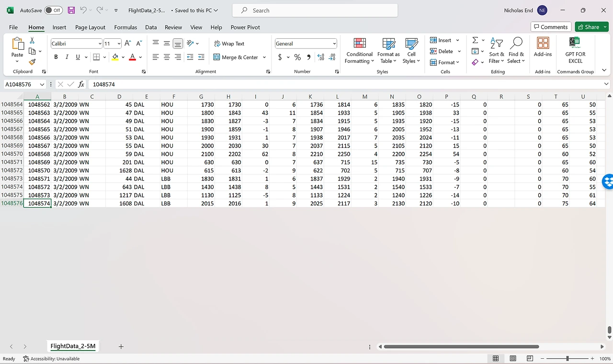Viewport: 613px width, 364px height.
Task: Select the FlightData_2-5M sheet tab
Action: tap(73, 346)
